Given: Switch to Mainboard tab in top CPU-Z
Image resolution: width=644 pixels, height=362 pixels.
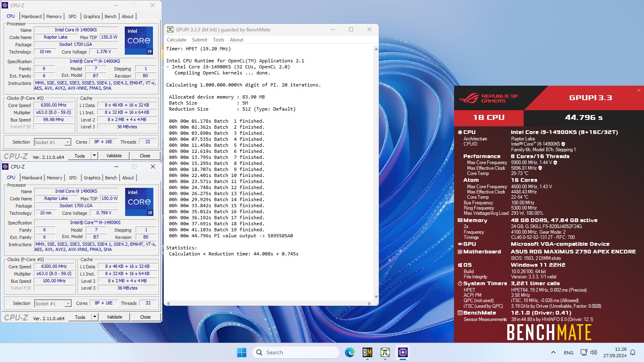Looking at the screenshot, I should (x=31, y=16).
